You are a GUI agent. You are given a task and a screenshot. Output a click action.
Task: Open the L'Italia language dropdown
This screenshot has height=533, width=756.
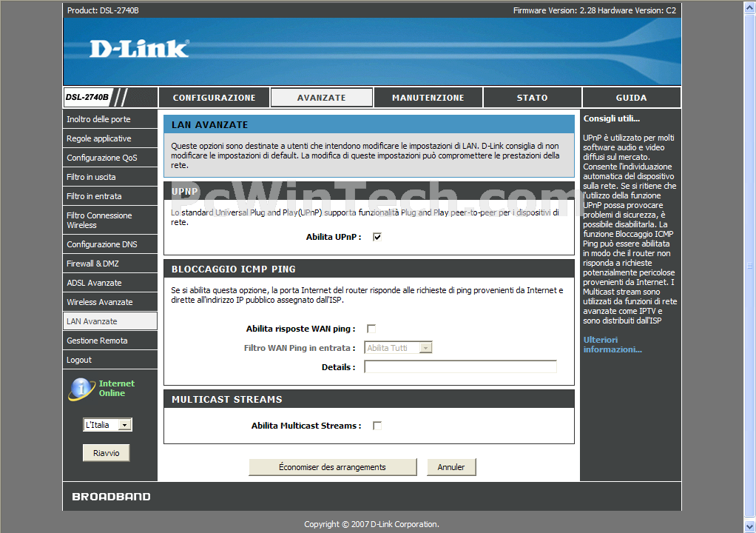[x=107, y=425]
